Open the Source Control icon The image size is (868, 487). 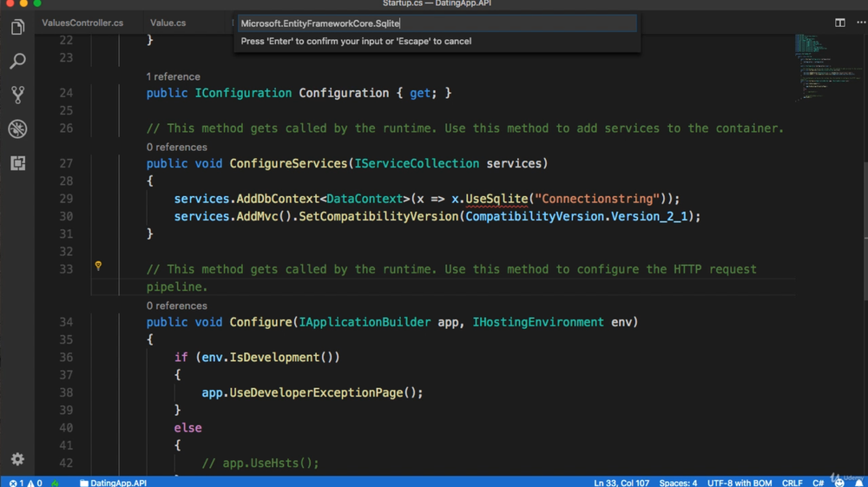(17, 95)
